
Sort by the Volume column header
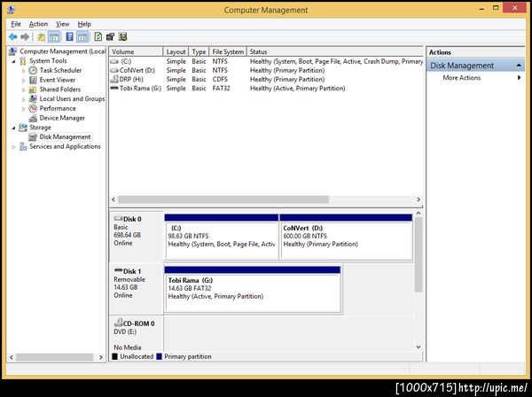click(136, 52)
